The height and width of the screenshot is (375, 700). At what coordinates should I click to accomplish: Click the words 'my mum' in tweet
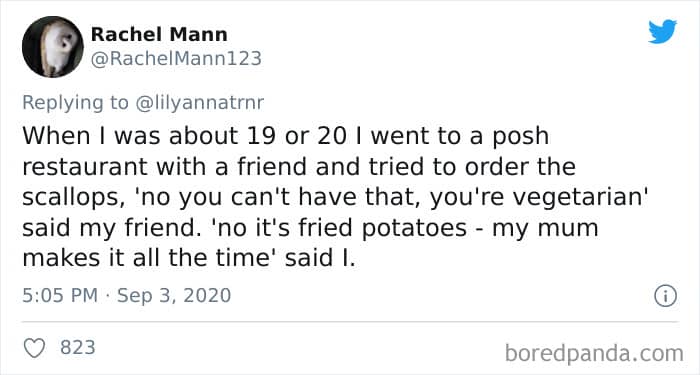tap(545, 229)
